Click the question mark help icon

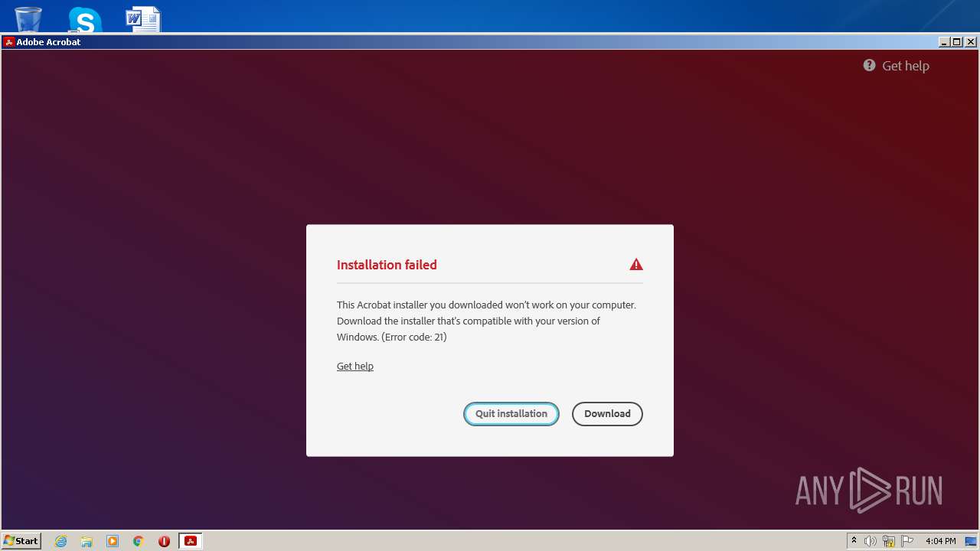869,66
